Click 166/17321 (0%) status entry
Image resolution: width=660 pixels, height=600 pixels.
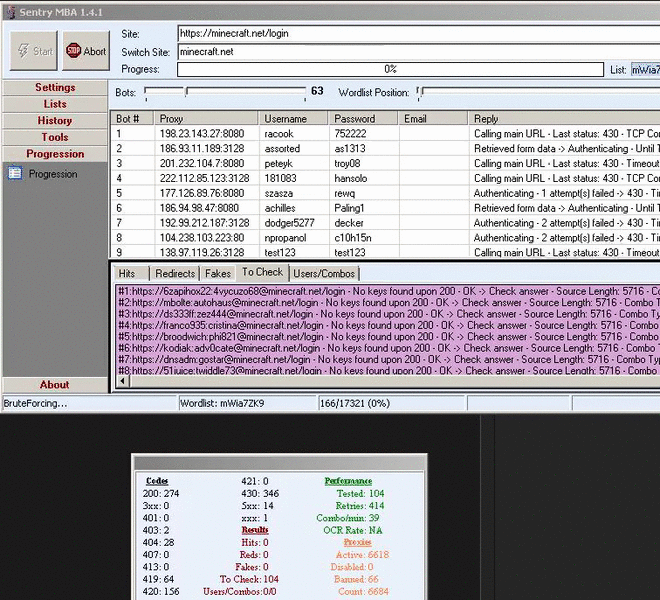355,403
